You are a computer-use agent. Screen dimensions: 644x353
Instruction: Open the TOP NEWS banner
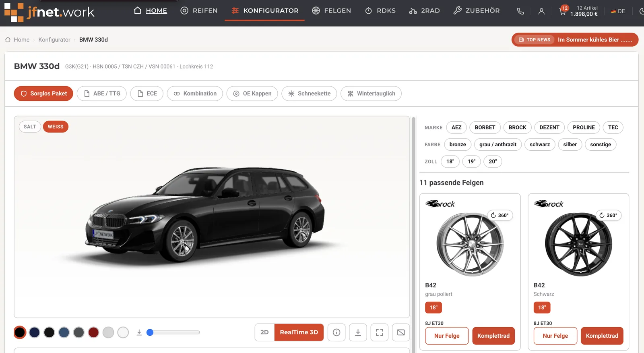tap(575, 39)
